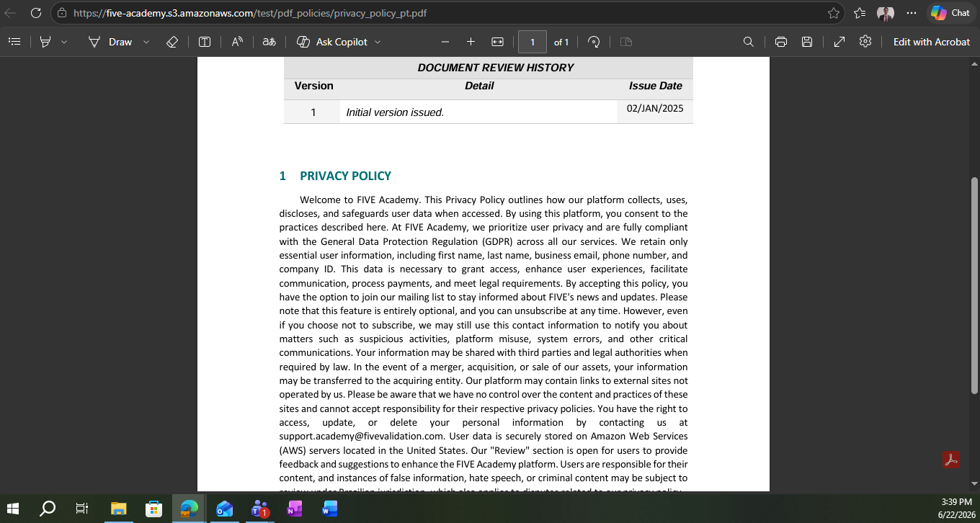
Task: Expand Ask Copilot dropdown arrow
Action: click(x=378, y=42)
